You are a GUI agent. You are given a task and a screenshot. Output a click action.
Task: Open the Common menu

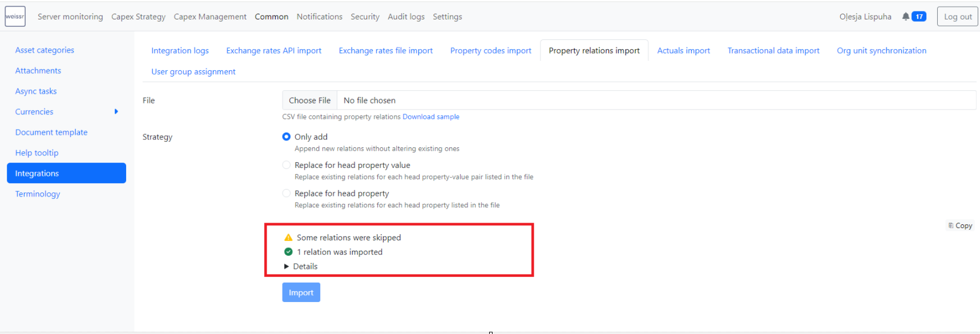[x=272, y=17]
